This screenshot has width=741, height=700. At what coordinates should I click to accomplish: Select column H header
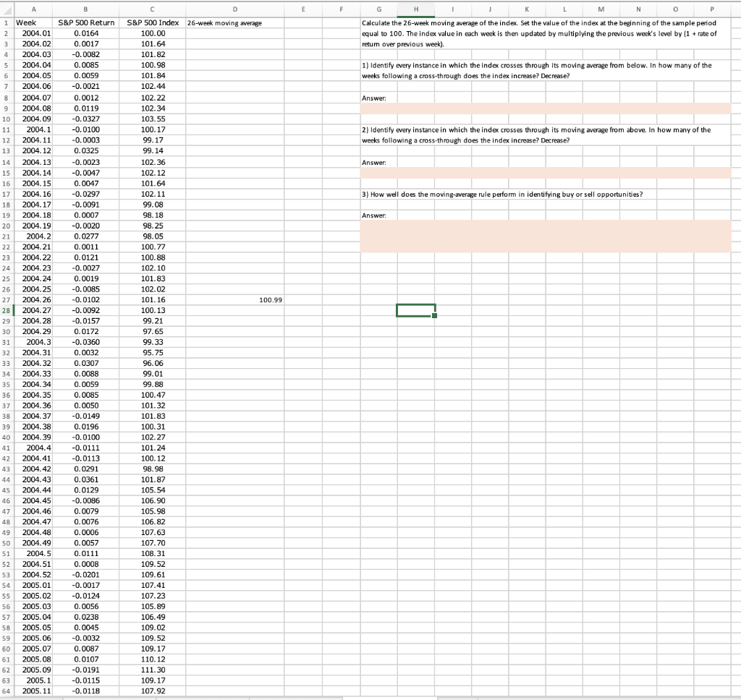(415, 9)
